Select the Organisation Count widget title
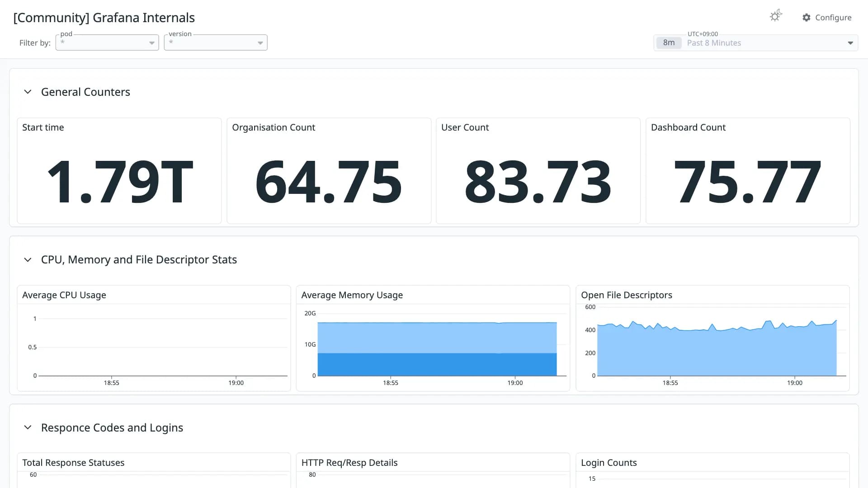The width and height of the screenshot is (868, 488). (274, 127)
